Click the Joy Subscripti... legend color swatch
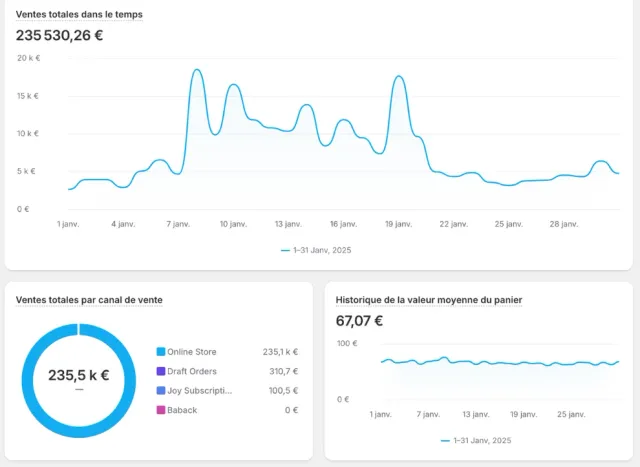 [x=161, y=390]
